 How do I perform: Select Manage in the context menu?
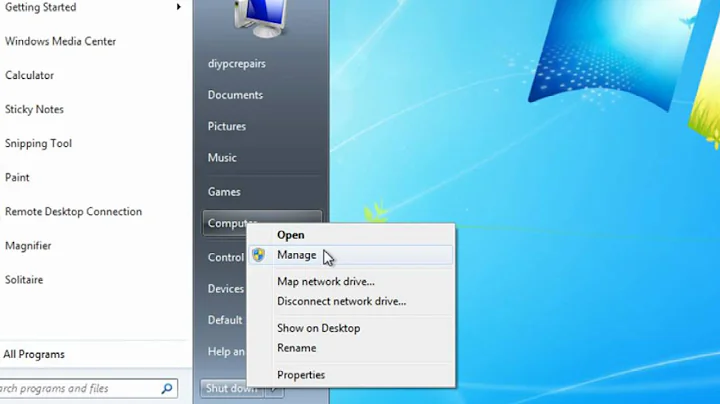(x=351, y=255)
